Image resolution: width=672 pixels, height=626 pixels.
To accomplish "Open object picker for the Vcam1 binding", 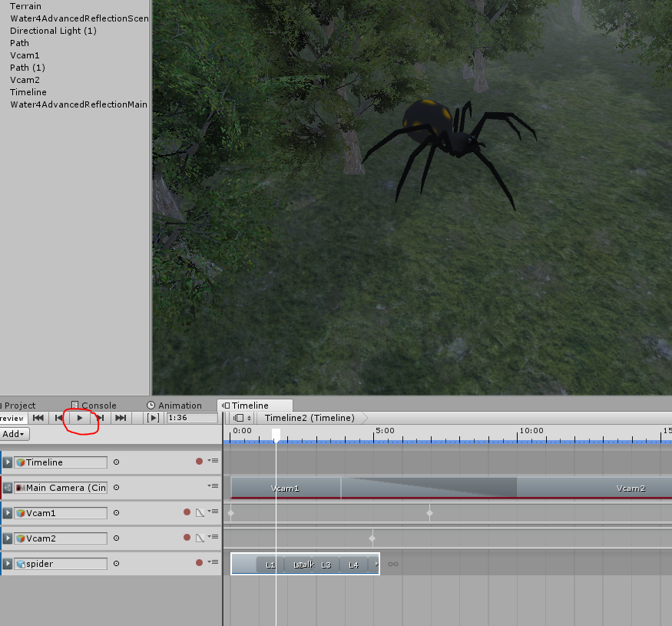I will click(x=116, y=513).
